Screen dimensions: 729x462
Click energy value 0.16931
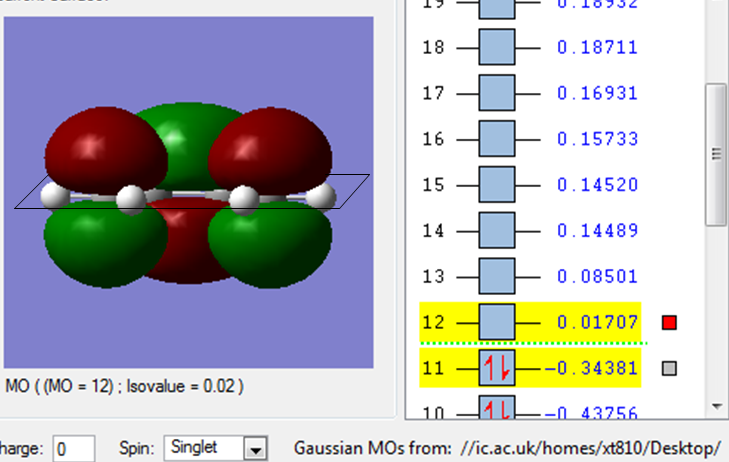pyautogui.click(x=597, y=93)
